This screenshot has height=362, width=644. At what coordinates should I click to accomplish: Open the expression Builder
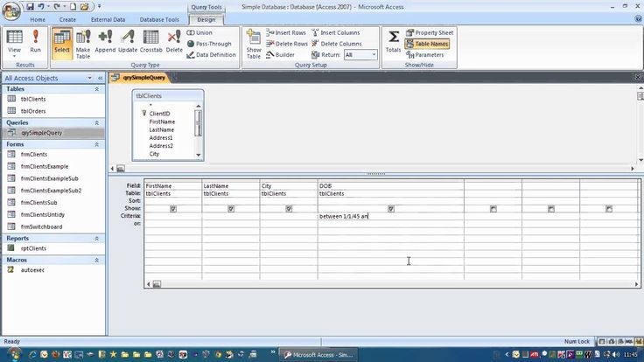(x=280, y=54)
